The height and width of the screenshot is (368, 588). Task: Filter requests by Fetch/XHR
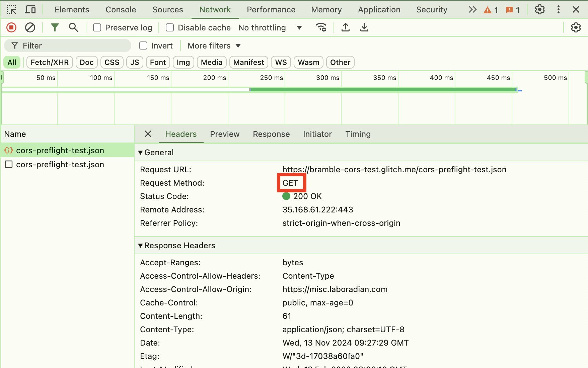(50, 62)
